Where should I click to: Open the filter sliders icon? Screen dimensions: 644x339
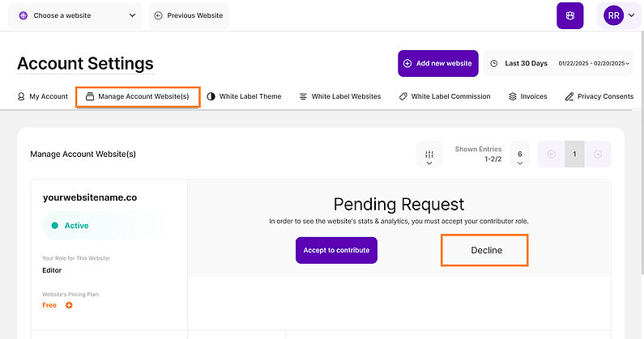coord(429,155)
